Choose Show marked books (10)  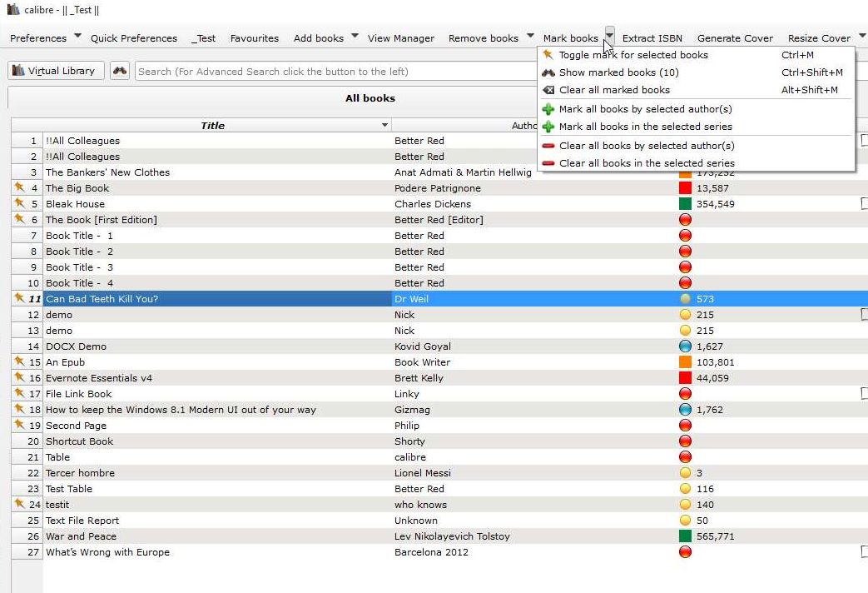click(697, 72)
